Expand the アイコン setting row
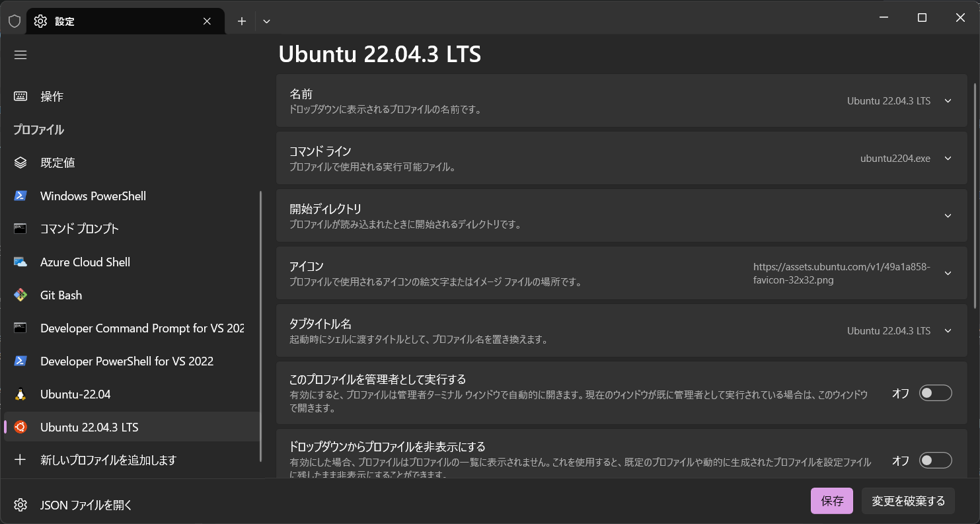This screenshot has height=524, width=980. click(621, 273)
